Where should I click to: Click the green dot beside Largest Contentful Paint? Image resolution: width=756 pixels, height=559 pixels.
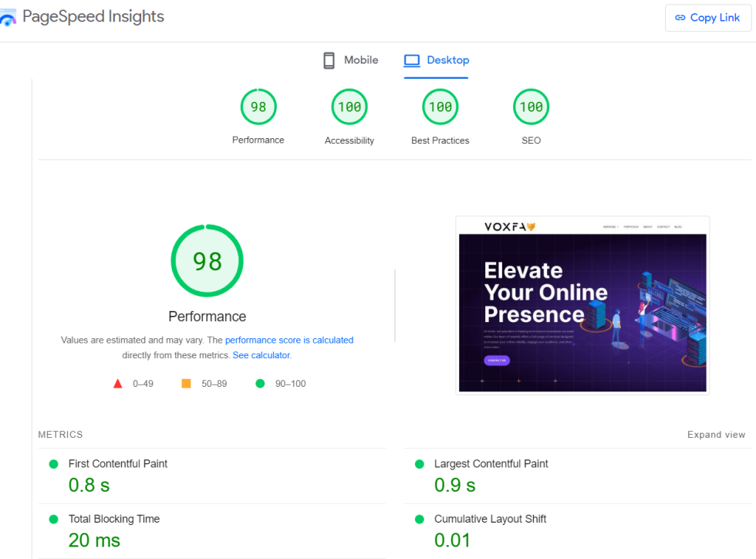(x=418, y=464)
